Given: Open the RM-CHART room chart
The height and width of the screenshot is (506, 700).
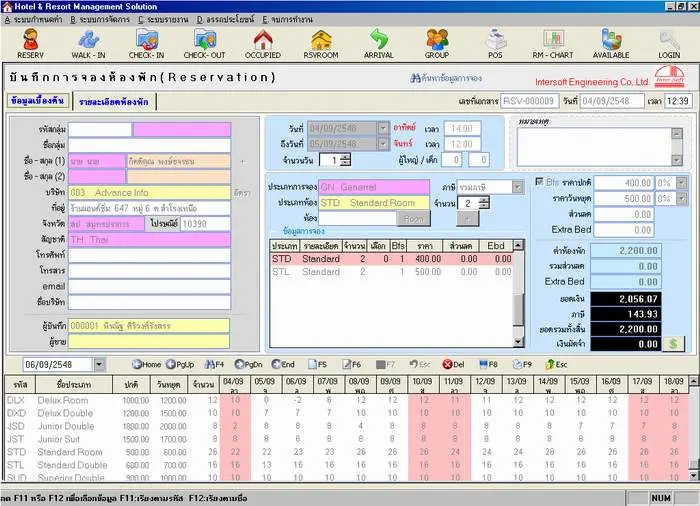Looking at the screenshot, I should tap(553, 43).
